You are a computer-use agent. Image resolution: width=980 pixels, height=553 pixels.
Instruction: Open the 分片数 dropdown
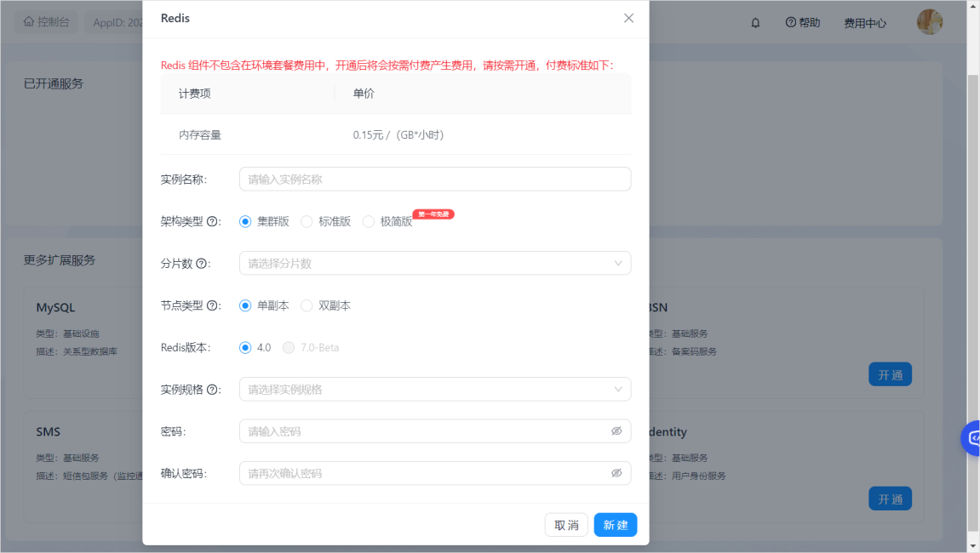(x=435, y=263)
